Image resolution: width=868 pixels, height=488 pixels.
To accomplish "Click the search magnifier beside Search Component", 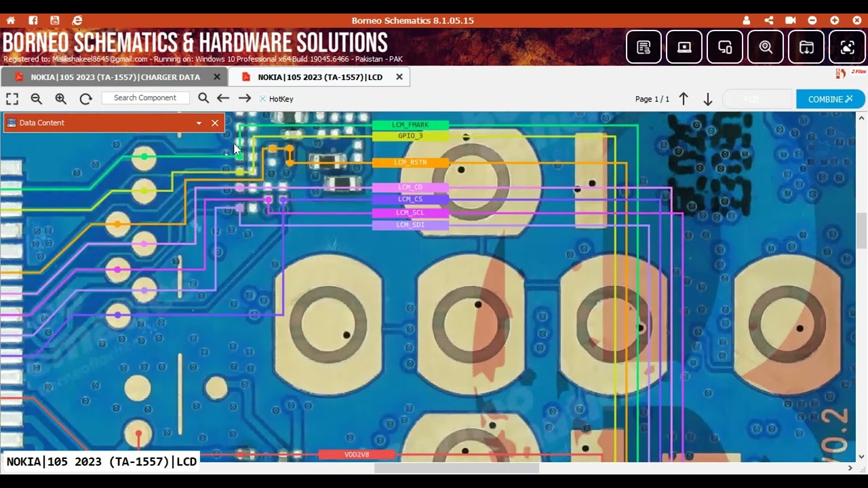I will click(203, 98).
